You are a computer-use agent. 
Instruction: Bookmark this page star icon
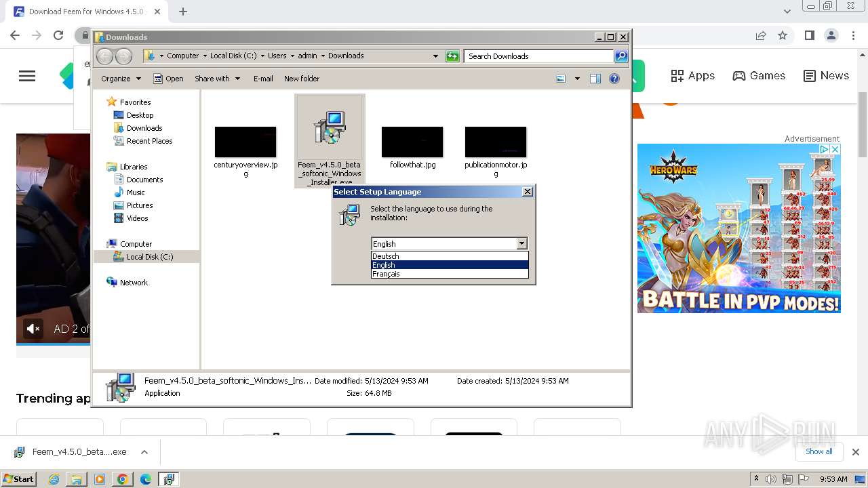coord(783,35)
